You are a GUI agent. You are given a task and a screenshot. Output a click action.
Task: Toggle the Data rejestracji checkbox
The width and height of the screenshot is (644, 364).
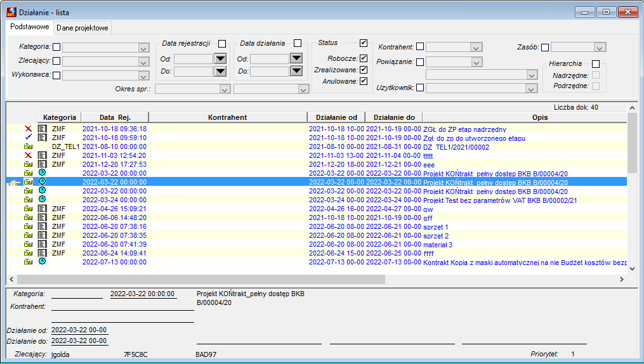[x=222, y=43]
